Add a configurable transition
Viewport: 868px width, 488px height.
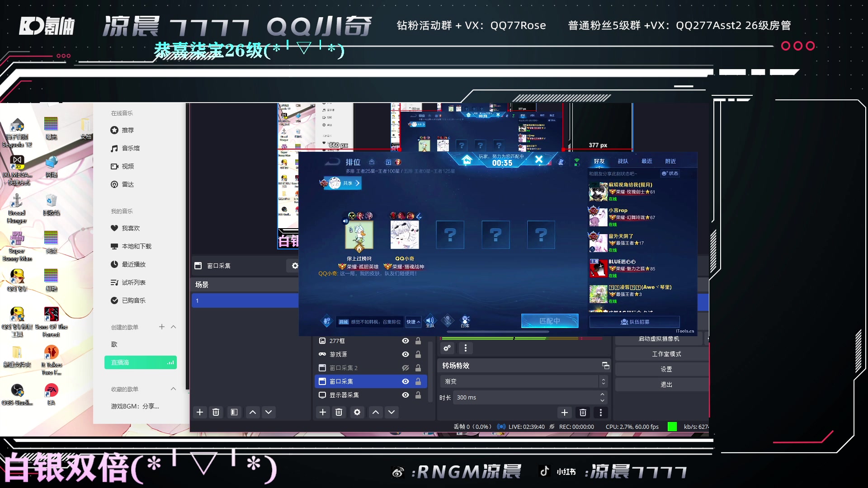point(565,412)
